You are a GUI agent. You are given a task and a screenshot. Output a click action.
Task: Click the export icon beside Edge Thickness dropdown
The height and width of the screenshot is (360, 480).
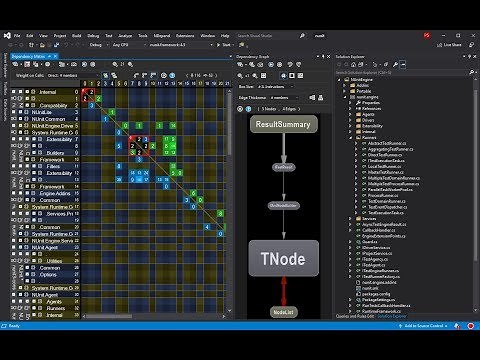(x=312, y=98)
